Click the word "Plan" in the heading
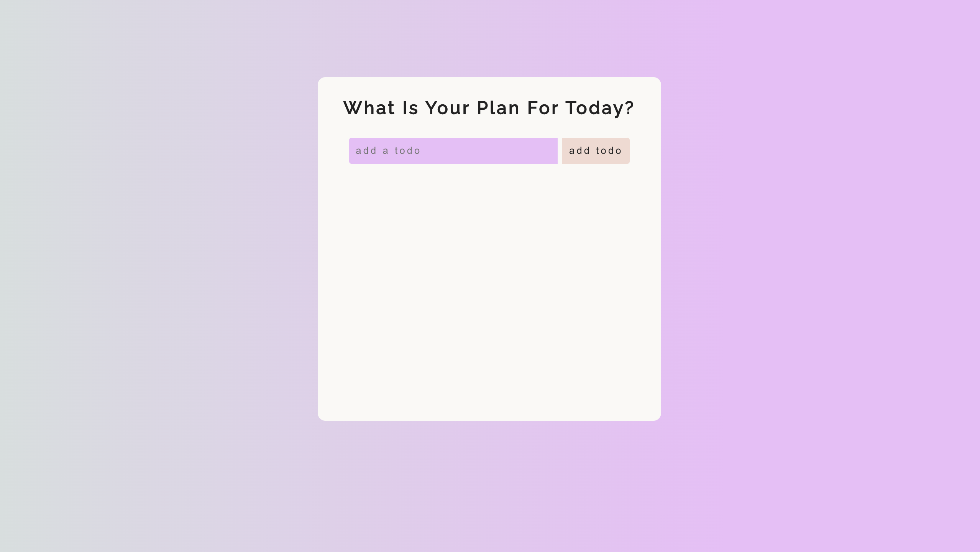The height and width of the screenshot is (552, 980). click(498, 108)
